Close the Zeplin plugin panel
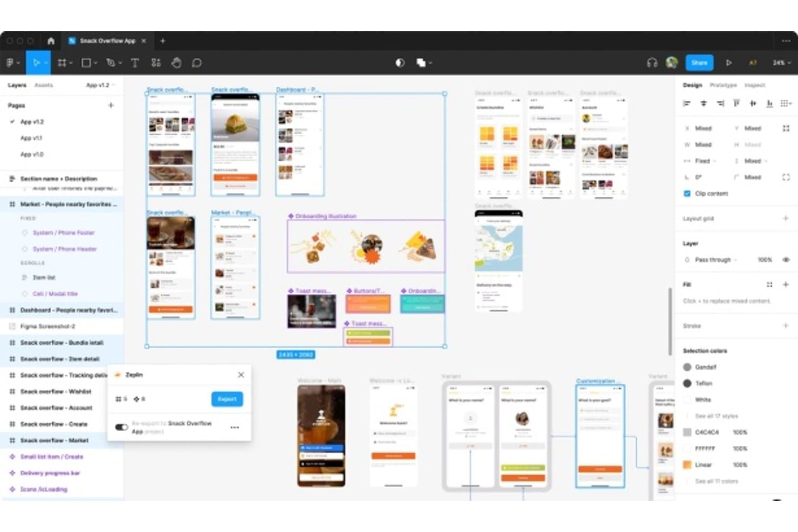This screenshot has width=798, height=532. [241, 375]
